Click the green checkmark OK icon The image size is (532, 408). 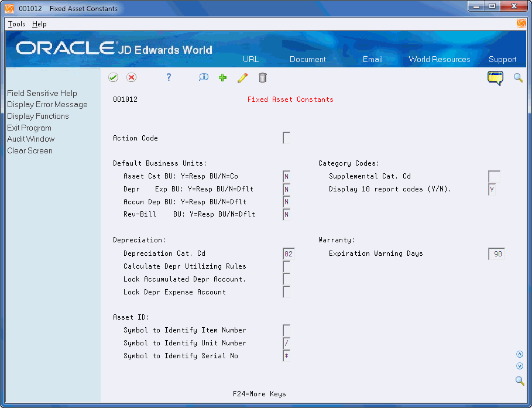coord(114,77)
